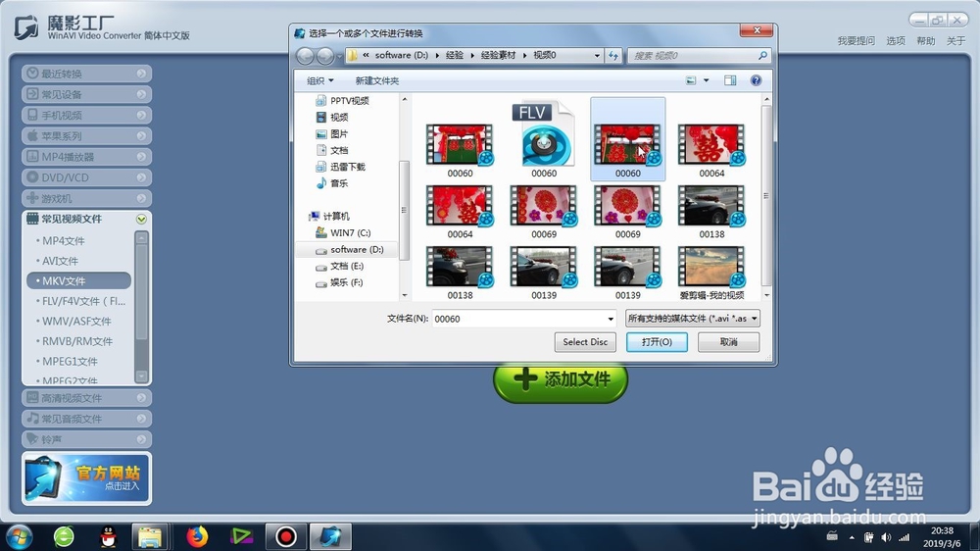980x551 pixels.
Task: Open the 官方网站 banner
Action: pyautogui.click(x=87, y=478)
